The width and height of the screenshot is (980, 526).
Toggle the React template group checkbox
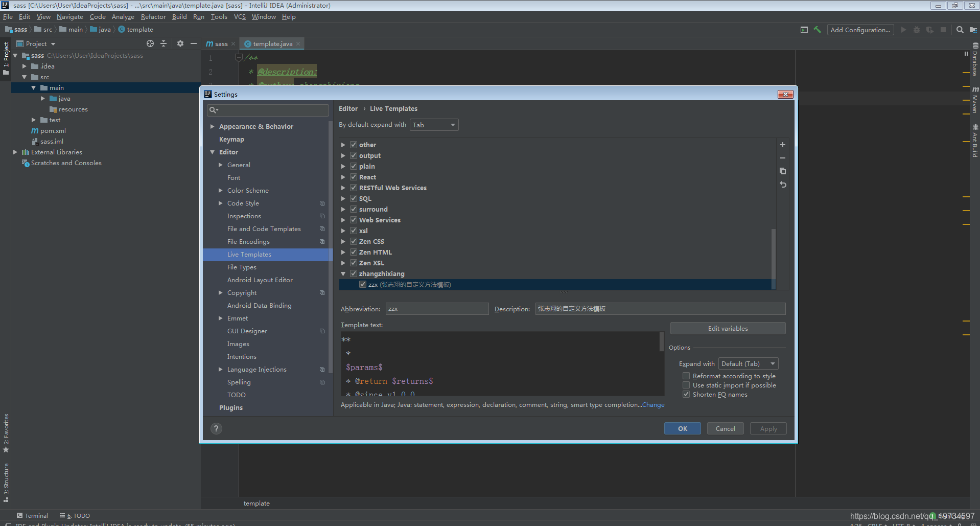354,177
